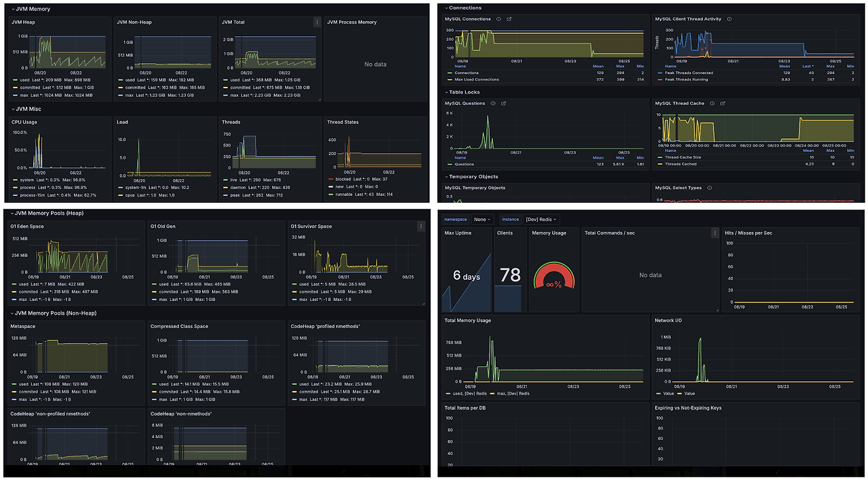The image size is (868, 480).
Task: Toggle Thread Cache Size legend series
Action: [683, 157]
